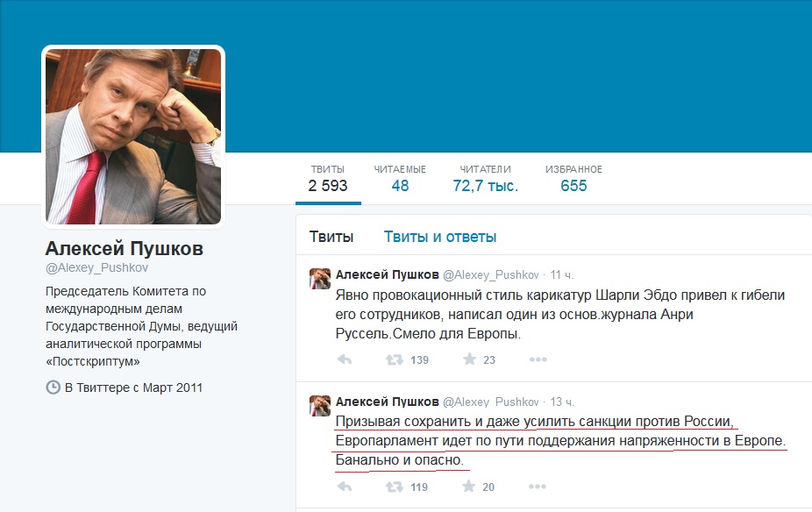
Task: Open the 13 ч. tweet timestamp
Action: (562, 402)
